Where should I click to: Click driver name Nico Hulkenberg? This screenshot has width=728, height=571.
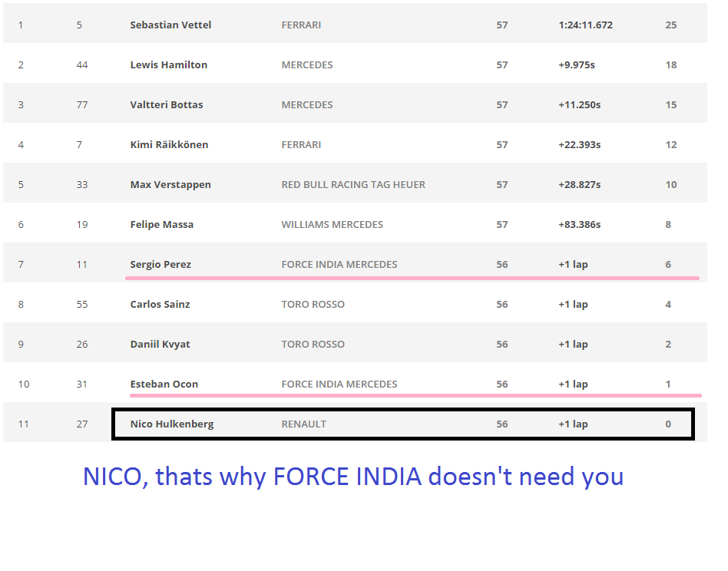(x=172, y=424)
